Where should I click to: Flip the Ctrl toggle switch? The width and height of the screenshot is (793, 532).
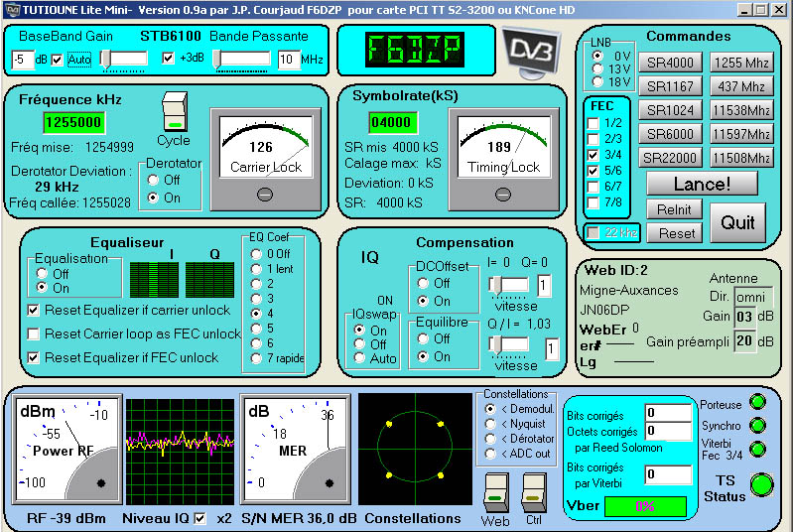tap(534, 493)
